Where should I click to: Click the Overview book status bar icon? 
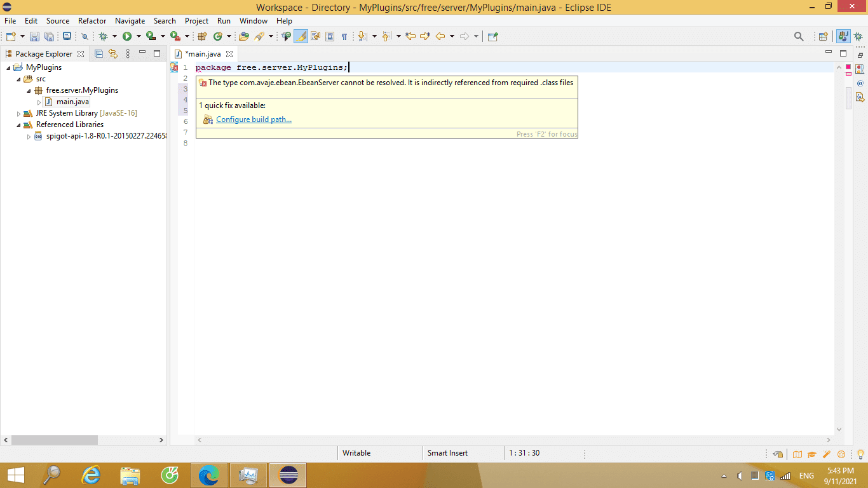point(797,454)
